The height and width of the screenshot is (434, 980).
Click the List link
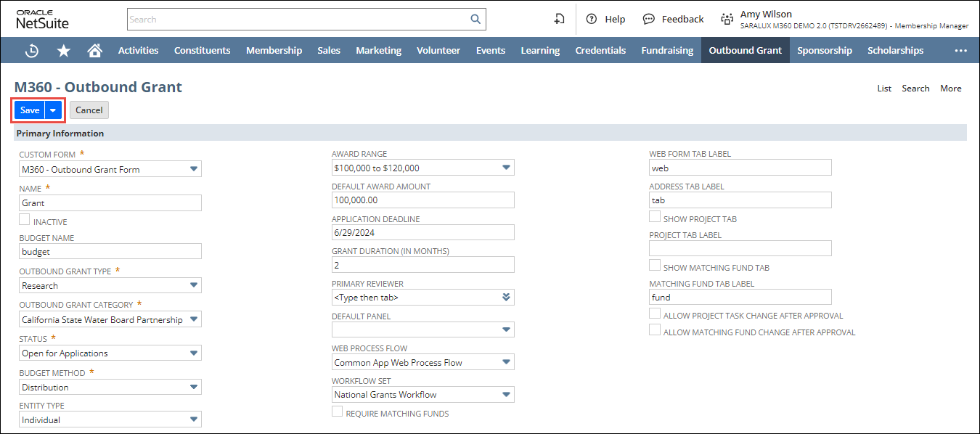[x=883, y=89]
